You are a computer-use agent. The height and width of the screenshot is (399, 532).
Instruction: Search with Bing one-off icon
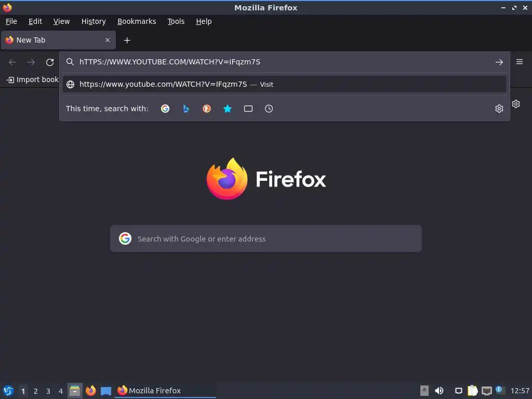click(x=186, y=109)
